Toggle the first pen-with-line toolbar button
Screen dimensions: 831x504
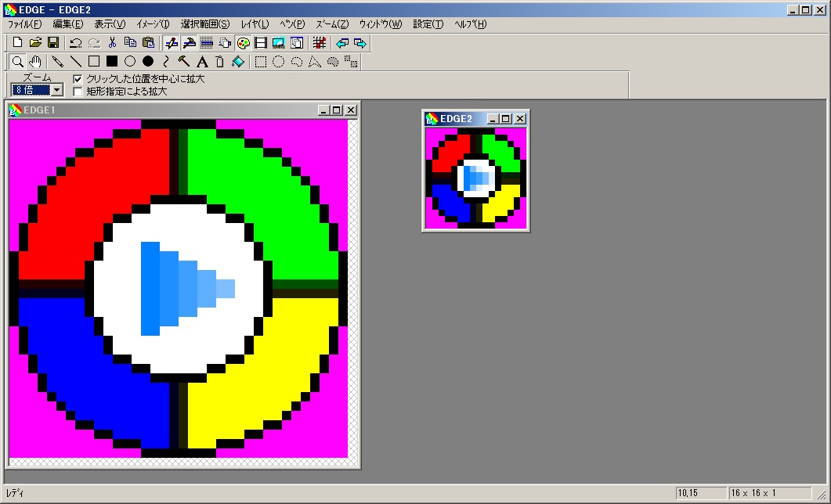(171, 43)
